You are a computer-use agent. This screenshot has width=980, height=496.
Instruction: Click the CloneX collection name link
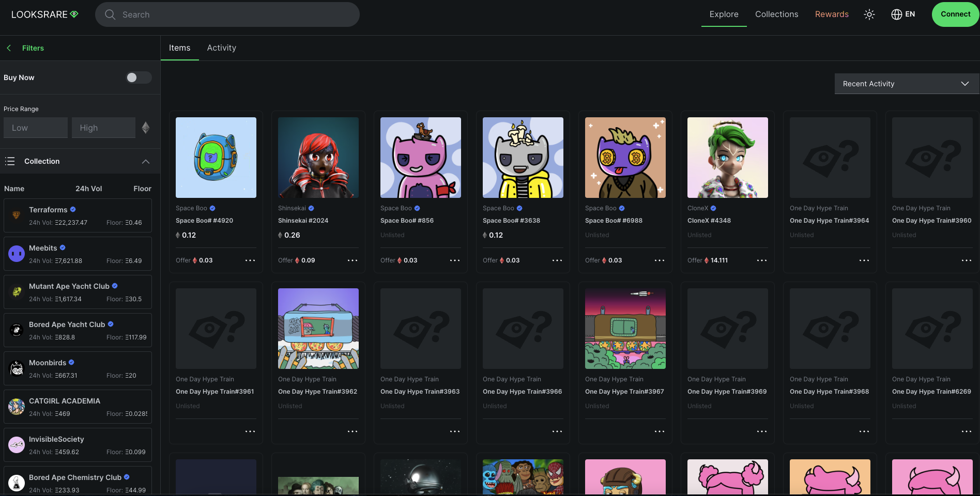tap(698, 208)
